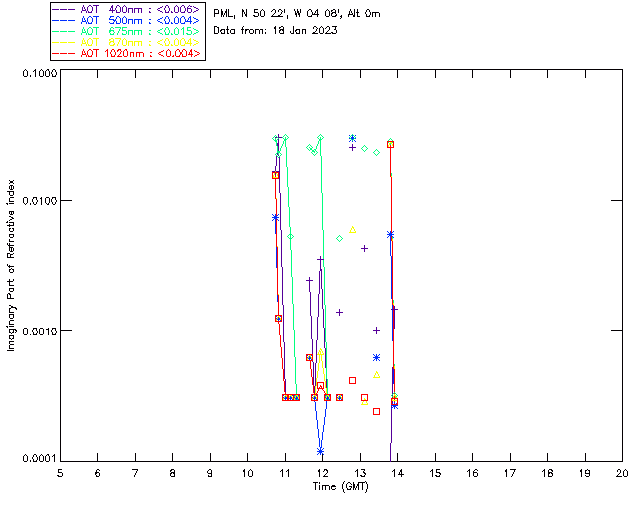
Task: Click the x-axis tick label 12
Action: click(322, 474)
